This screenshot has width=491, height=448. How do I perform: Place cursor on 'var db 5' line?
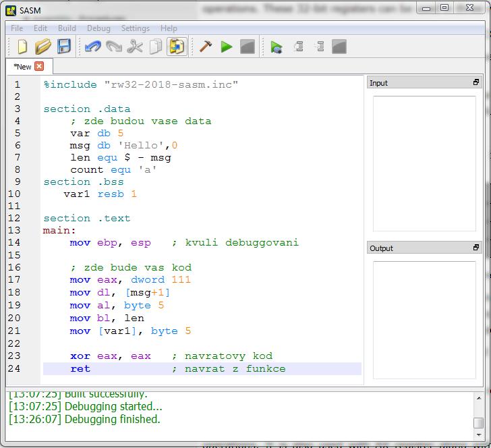click(96, 133)
